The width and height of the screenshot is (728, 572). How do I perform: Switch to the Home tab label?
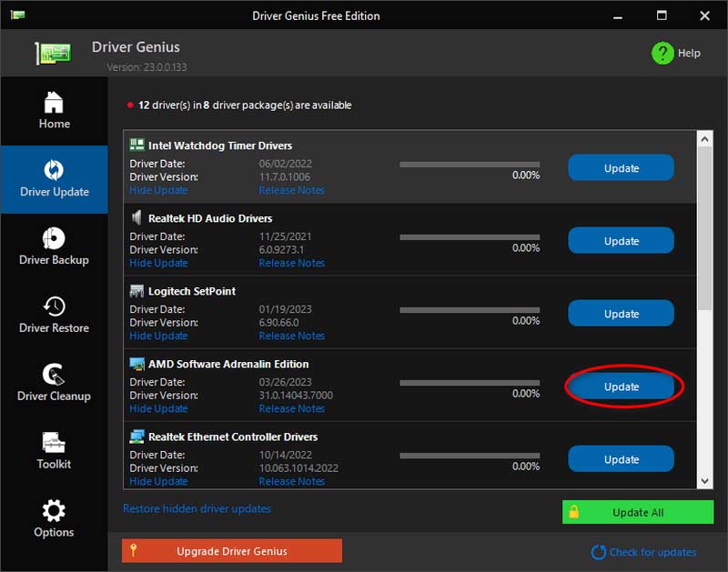55,124
